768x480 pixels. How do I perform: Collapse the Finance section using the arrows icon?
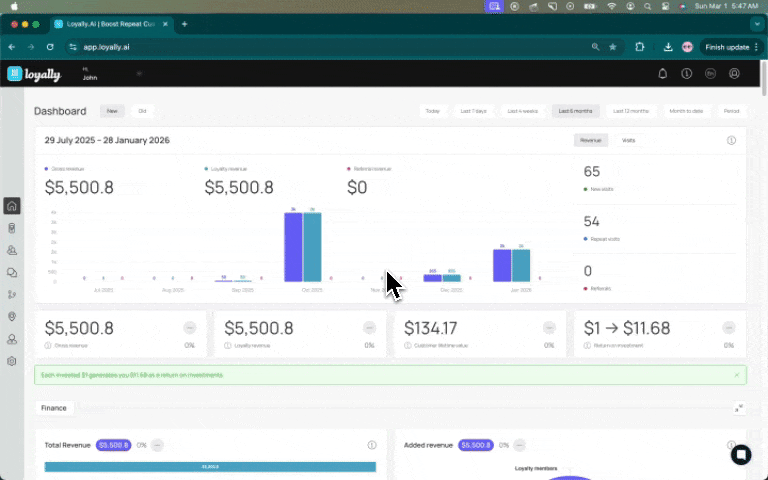pyautogui.click(x=739, y=408)
